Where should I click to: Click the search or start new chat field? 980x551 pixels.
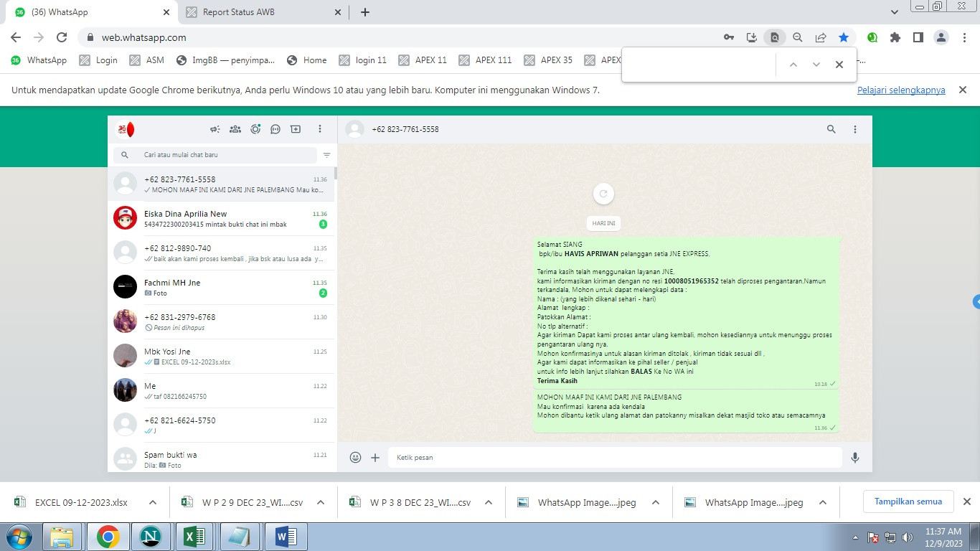click(x=215, y=155)
